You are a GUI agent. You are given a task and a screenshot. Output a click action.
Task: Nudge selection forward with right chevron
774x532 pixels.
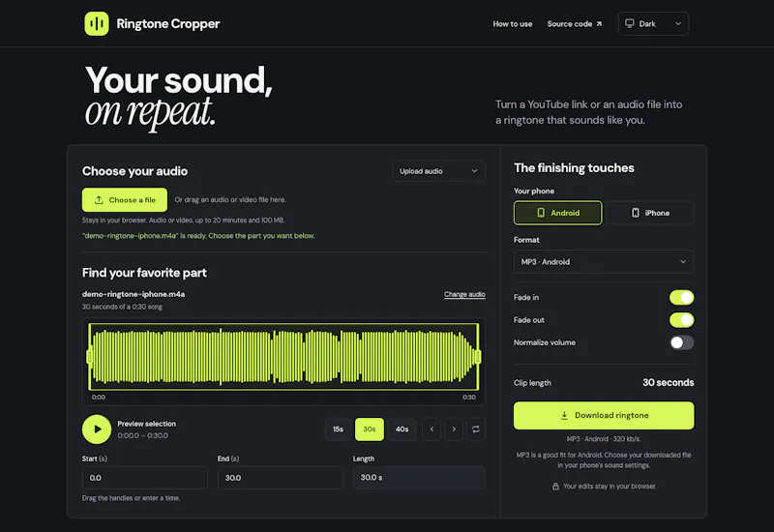coord(454,429)
